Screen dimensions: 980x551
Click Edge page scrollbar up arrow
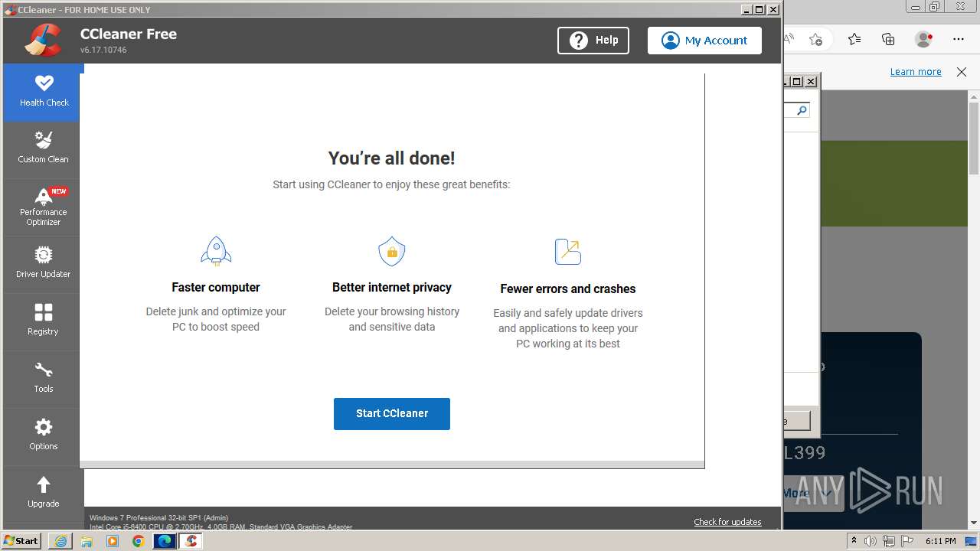974,96
